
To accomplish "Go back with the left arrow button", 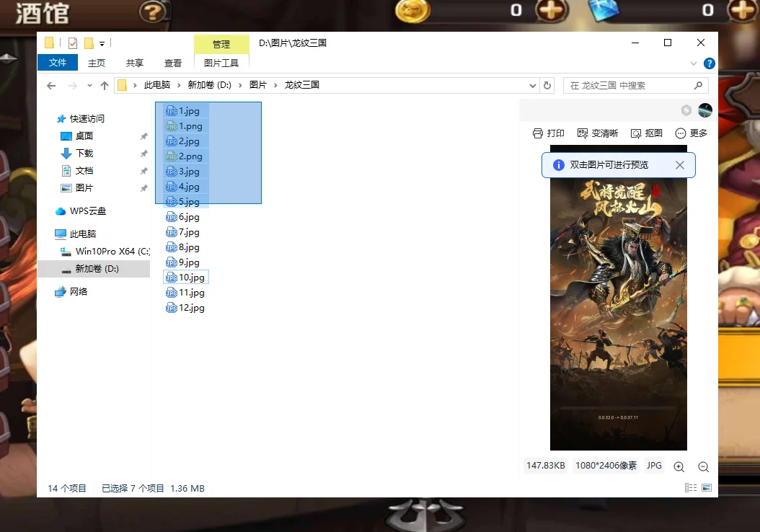I will tap(51, 86).
